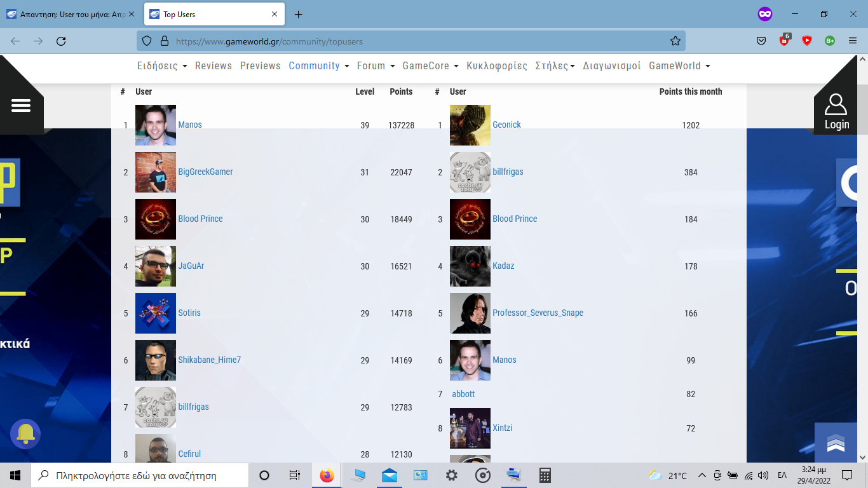Expand the Forum dropdown menu
This screenshot has width=868, height=488.
(376, 65)
